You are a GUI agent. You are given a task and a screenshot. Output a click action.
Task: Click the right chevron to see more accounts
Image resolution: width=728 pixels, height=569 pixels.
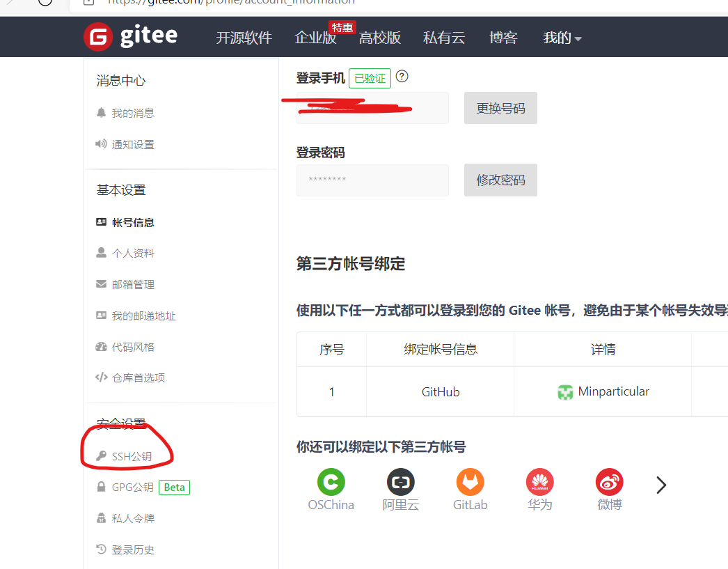coord(660,484)
